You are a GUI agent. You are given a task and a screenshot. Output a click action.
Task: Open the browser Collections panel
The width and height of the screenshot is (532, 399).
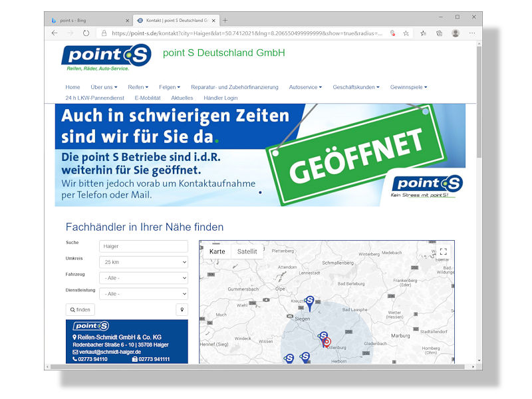pyautogui.click(x=439, y=33)
